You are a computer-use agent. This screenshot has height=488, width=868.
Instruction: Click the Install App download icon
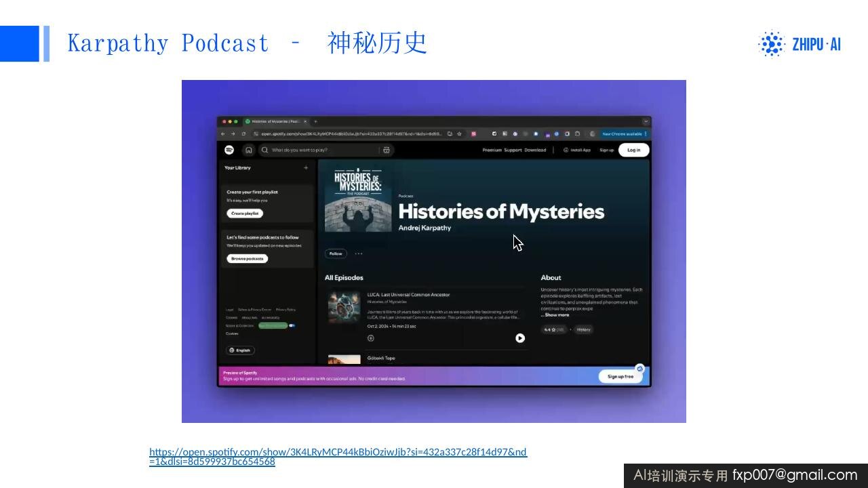(x=566, y=150)
